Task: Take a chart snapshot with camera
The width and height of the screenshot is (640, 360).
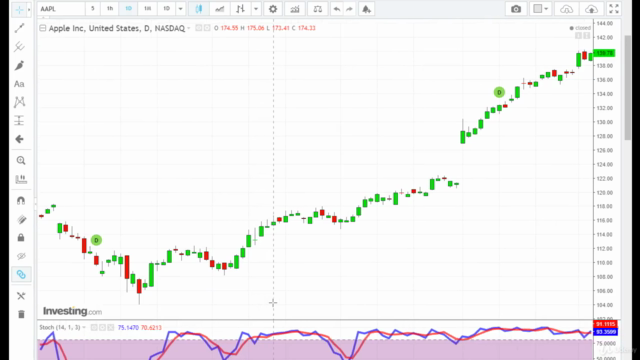Action: click(x=516, y=9)
